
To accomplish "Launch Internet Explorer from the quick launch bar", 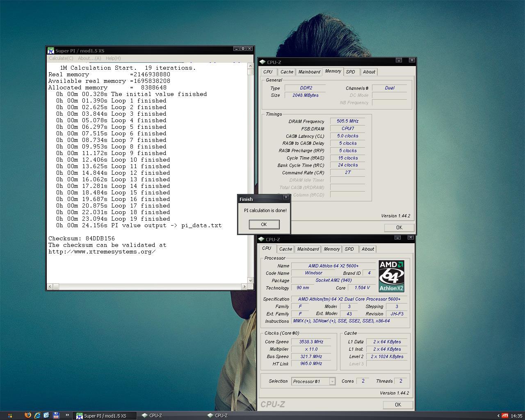I will tap(37, 415).
